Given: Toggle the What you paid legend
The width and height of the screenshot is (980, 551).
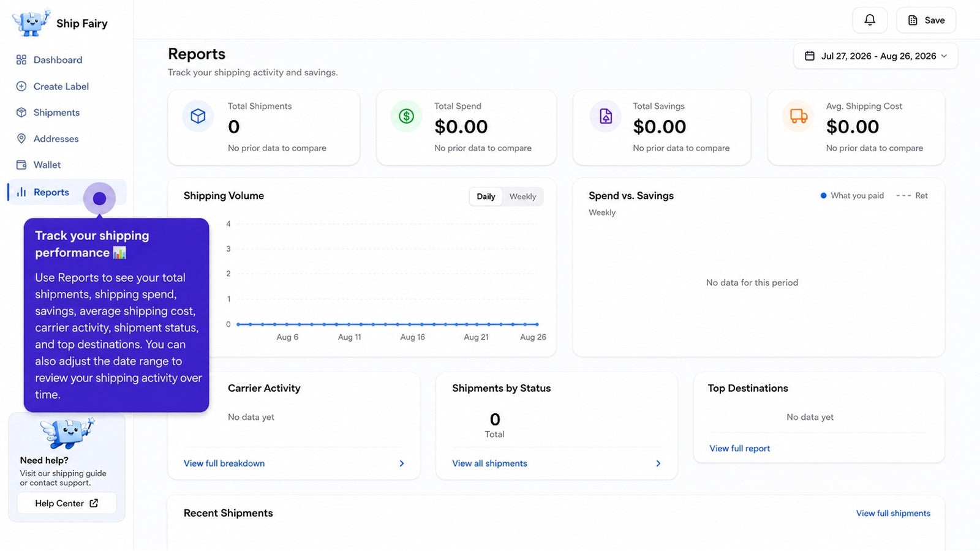Looking at the screenshot, I should tap(852, 195).
